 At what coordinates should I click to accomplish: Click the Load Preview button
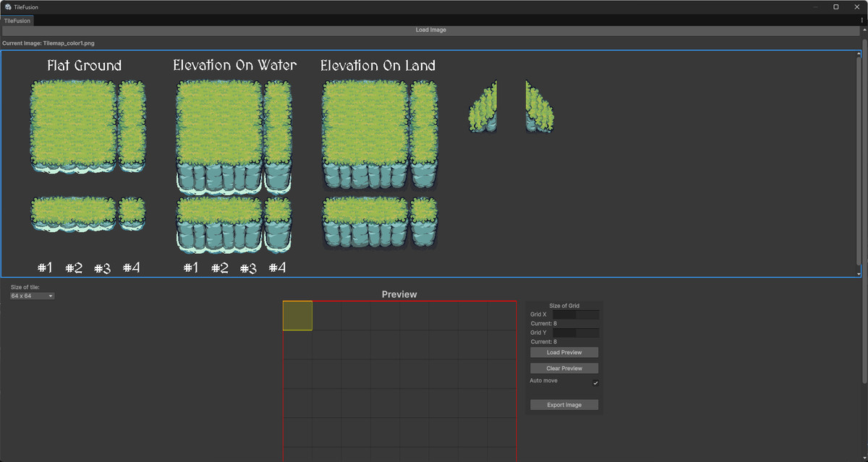564,352
